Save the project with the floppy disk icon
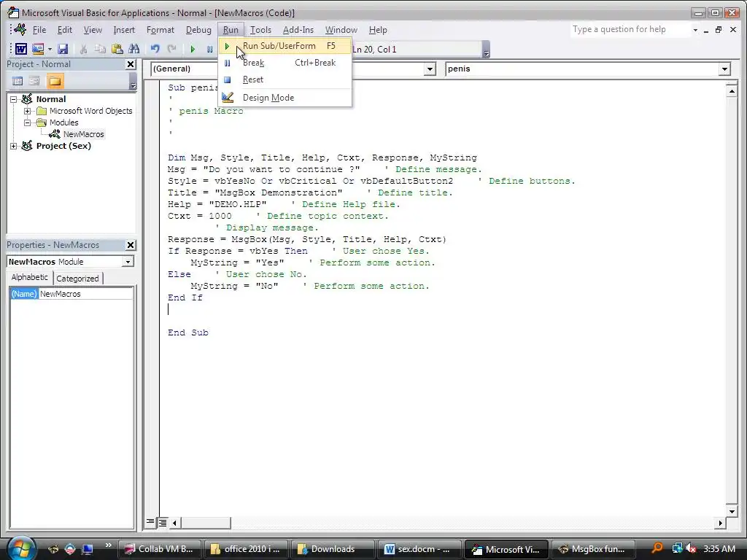This screenshot has width=747, height=560. 63,49
